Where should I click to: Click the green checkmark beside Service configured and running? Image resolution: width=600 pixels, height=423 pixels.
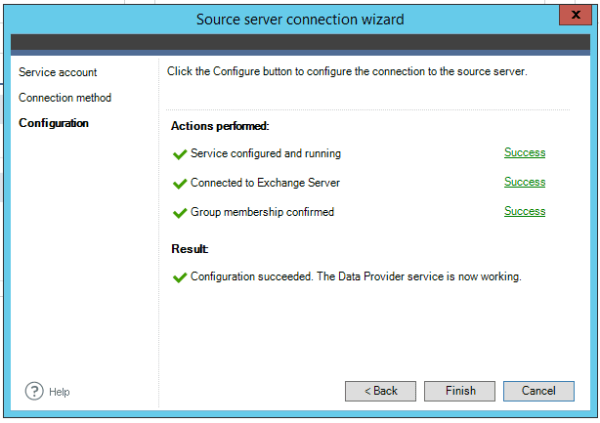point(180,154)
